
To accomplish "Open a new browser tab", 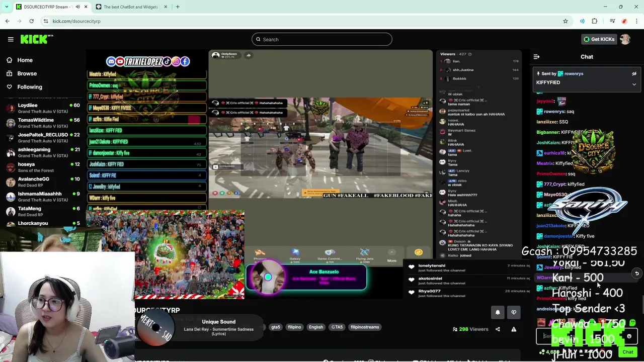I will 178,7.
